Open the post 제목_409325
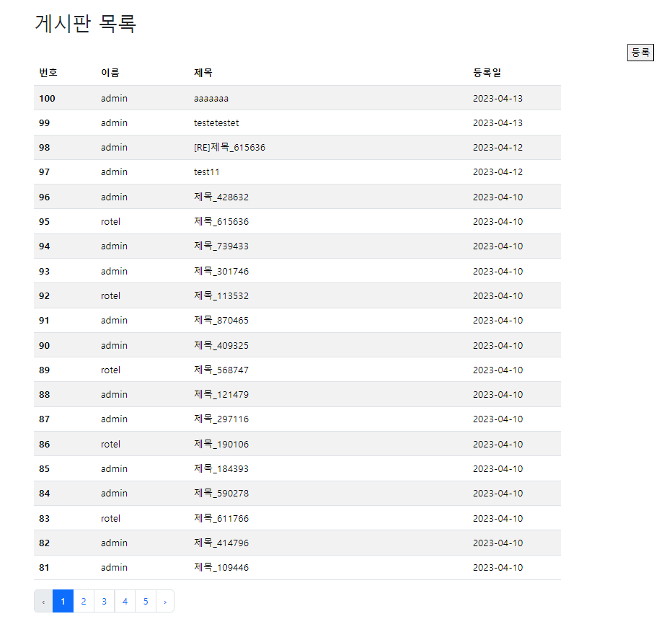 coord(221,345)
